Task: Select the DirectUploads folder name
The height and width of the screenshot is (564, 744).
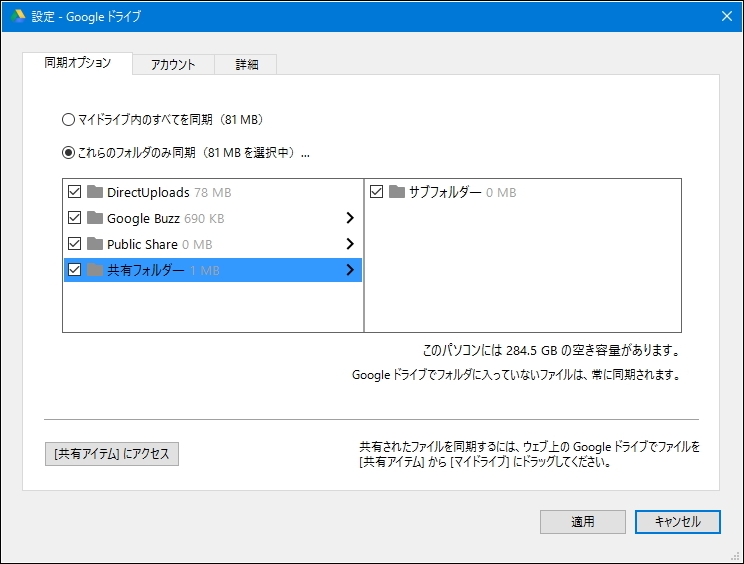Action: tap(148, 192)
